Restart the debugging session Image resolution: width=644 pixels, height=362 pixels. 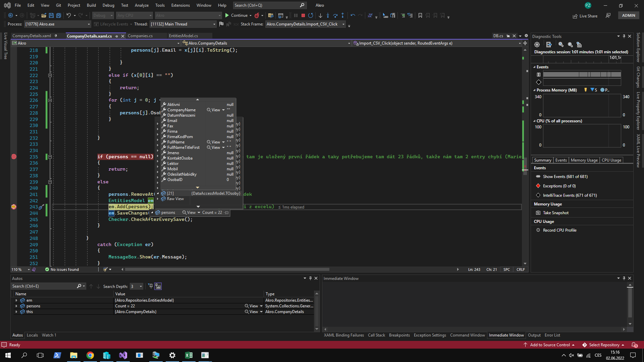coord(311,15)
